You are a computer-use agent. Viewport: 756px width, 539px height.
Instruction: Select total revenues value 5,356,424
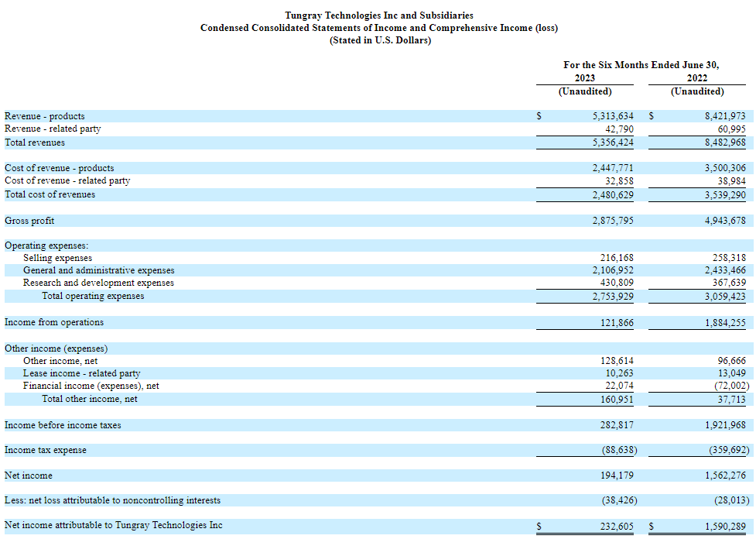pyautogui.click(x=613, y=142)
